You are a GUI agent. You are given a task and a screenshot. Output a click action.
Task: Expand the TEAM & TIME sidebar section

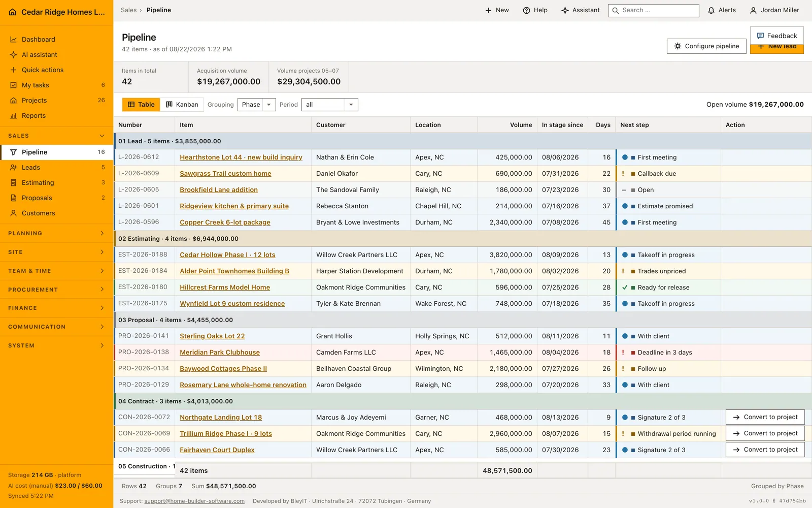click(56, 271)
